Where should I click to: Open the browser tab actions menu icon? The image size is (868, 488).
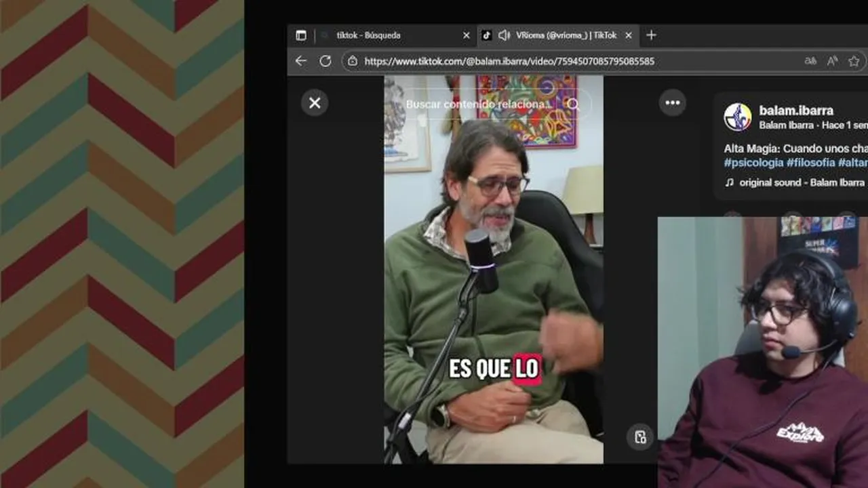[301, 35]
